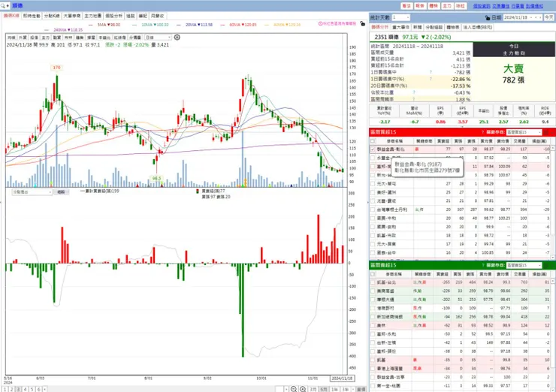Click the lock icon above the K-line chart

tap(362, 23)
